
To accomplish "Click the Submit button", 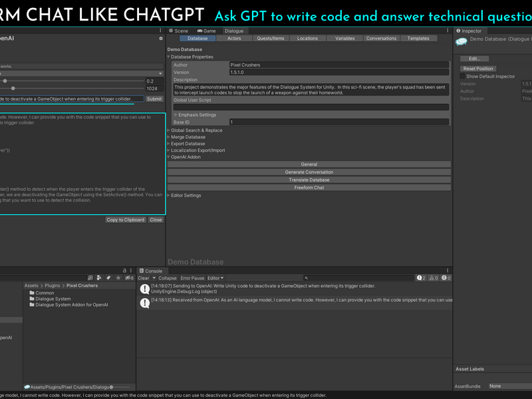I will pos(154,98).
